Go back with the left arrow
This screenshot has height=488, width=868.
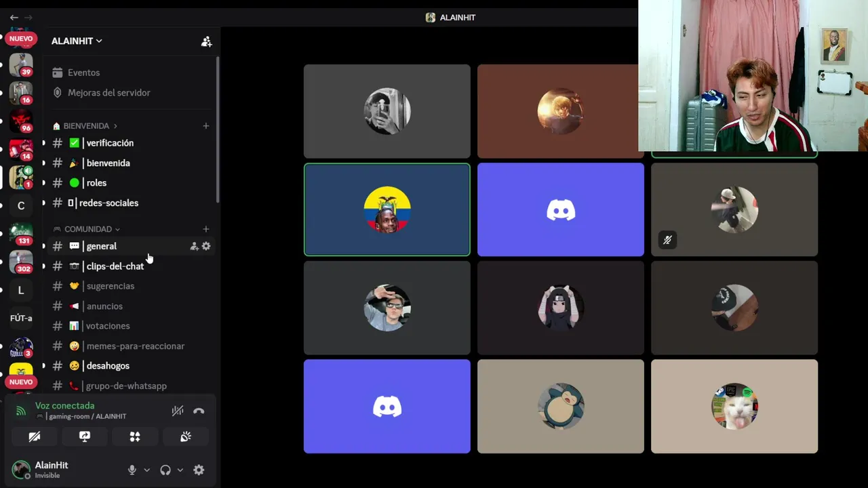pyautogui.click(x=14, y=17)
